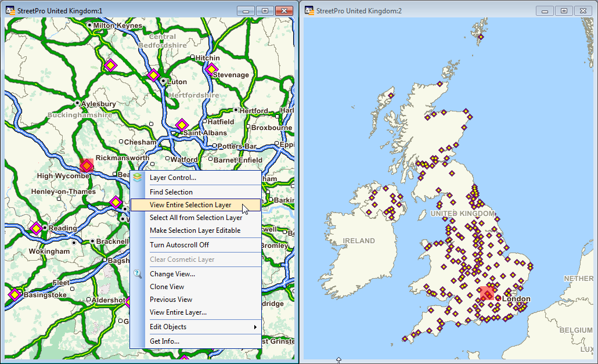Viewport: 598px width, 364px height.
Task: Choose Get Info from the context menu
Action: point(196,341)
